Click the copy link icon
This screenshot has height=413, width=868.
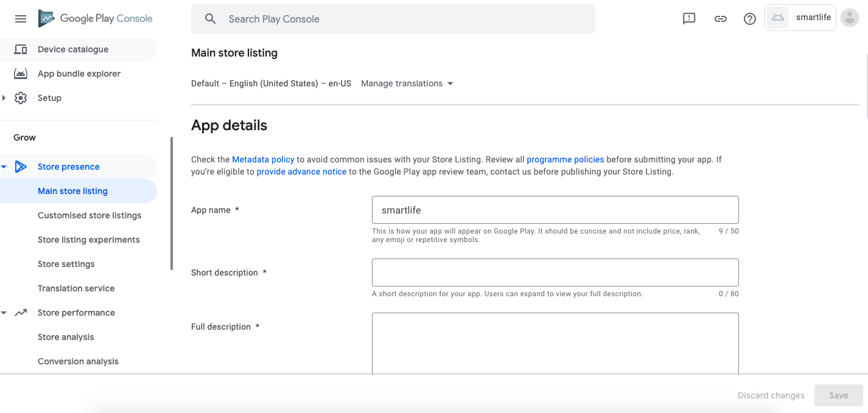720,19
